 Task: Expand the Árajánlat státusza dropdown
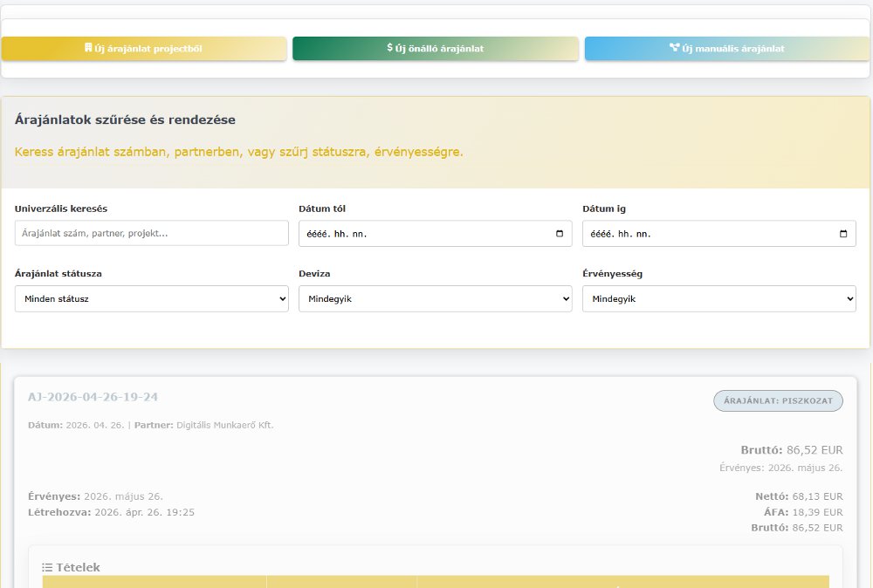click(x=151, y=298)
